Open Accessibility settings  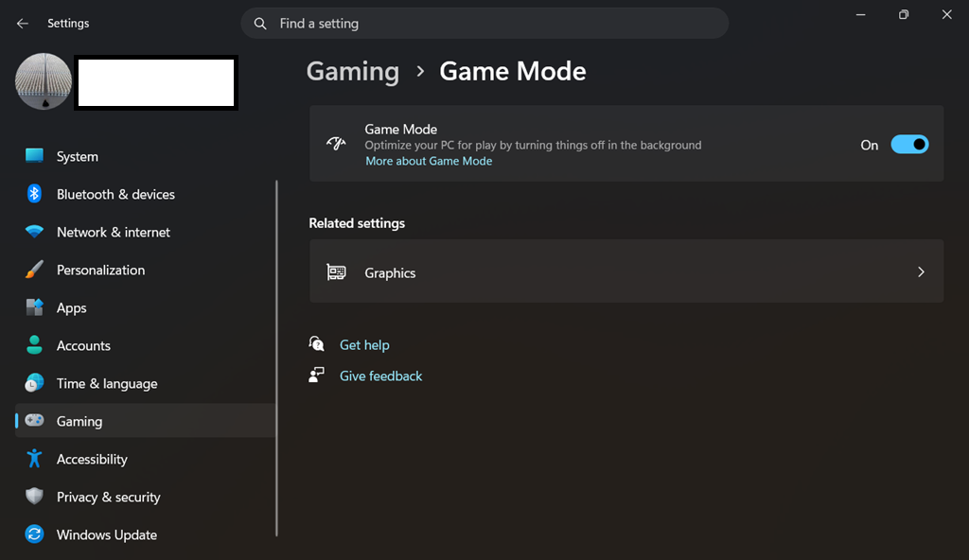point(146,459)
